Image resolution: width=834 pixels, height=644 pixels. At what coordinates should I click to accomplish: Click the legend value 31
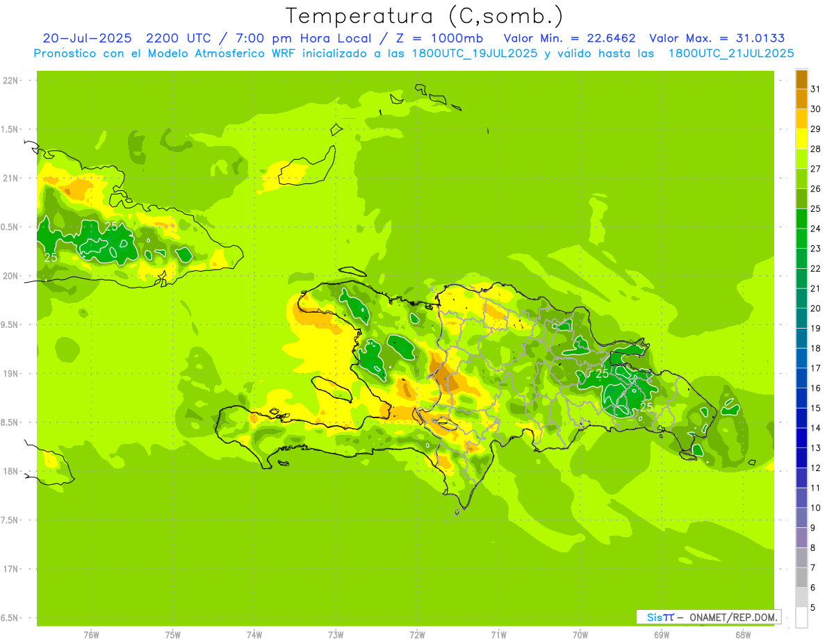(x=816, y=89)
